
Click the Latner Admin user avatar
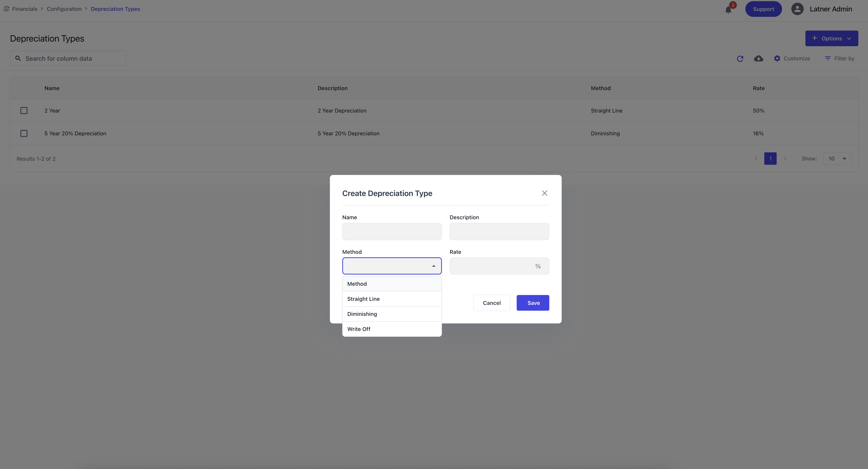click(x=797, y=9)
